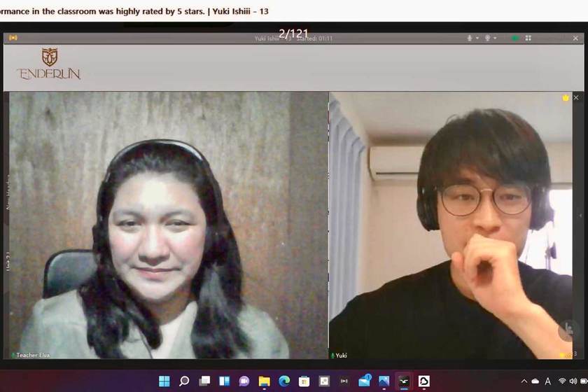Screen dimensions: 588x392
Task: Click the Teacher Elva name label
Action: coord(32,355)
